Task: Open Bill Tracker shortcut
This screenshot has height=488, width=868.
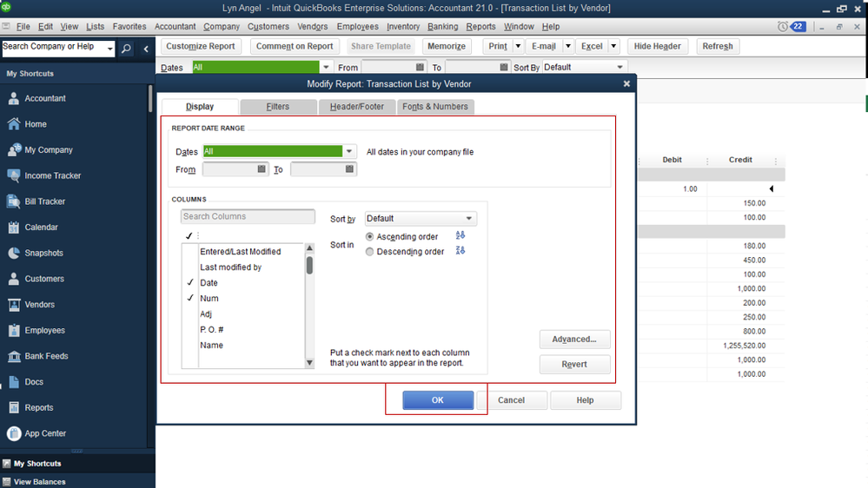Action: click(45, 201)
